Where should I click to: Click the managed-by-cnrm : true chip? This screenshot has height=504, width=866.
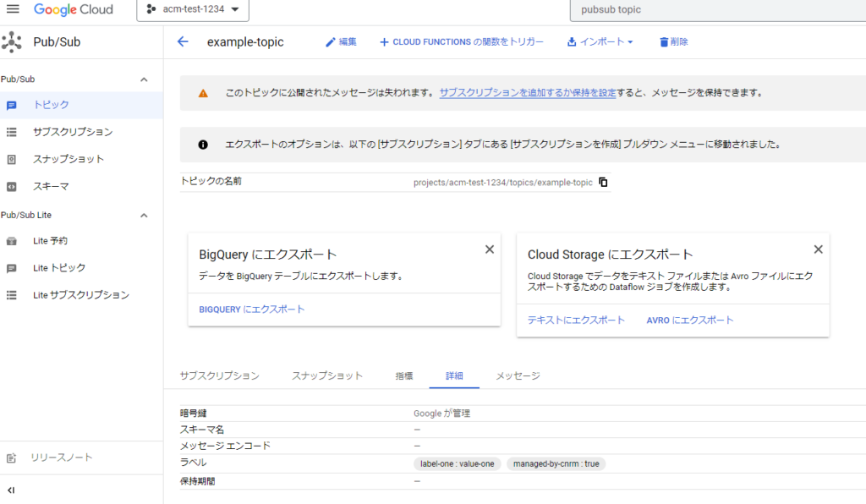(556, 464)
